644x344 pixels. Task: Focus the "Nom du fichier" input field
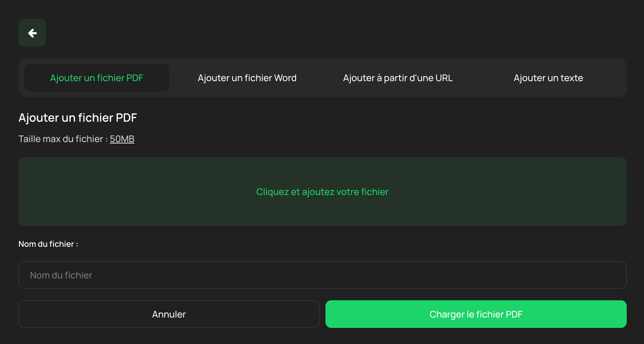[x=322, y=275]
